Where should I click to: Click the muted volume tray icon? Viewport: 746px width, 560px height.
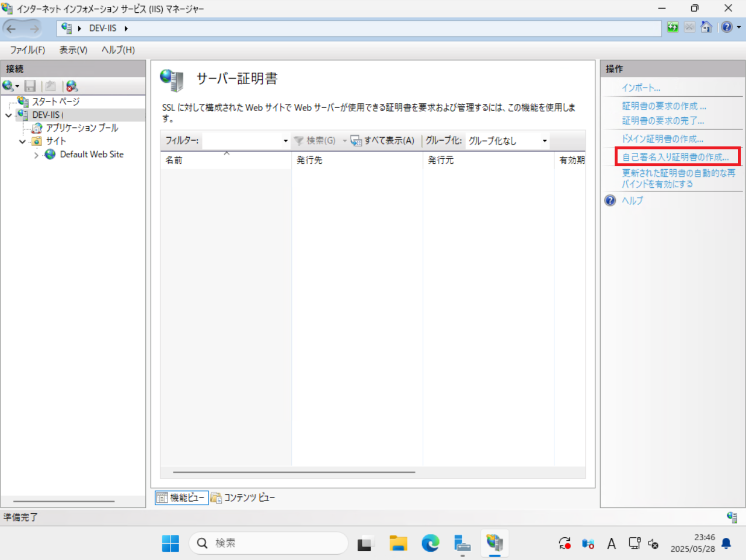[653, 544]
